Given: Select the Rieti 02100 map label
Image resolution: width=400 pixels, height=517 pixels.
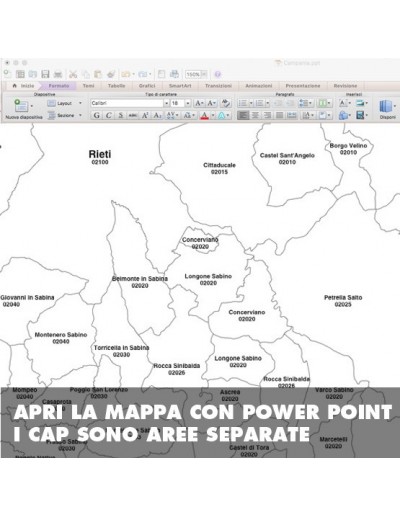Looking at the screenshot, I should 100,157.
